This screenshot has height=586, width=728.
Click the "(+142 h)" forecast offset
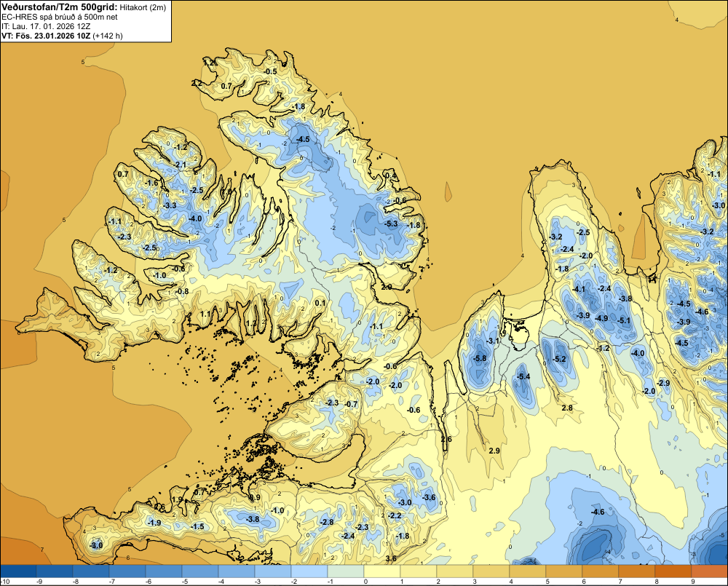pos(108,36)
